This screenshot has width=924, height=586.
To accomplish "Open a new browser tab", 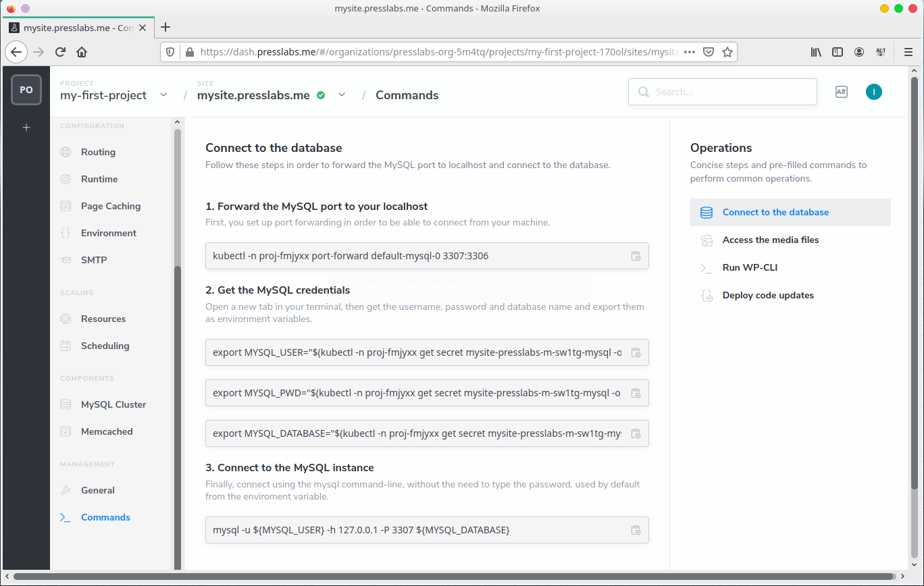I will pyautogui.click(x=165, y=27).
